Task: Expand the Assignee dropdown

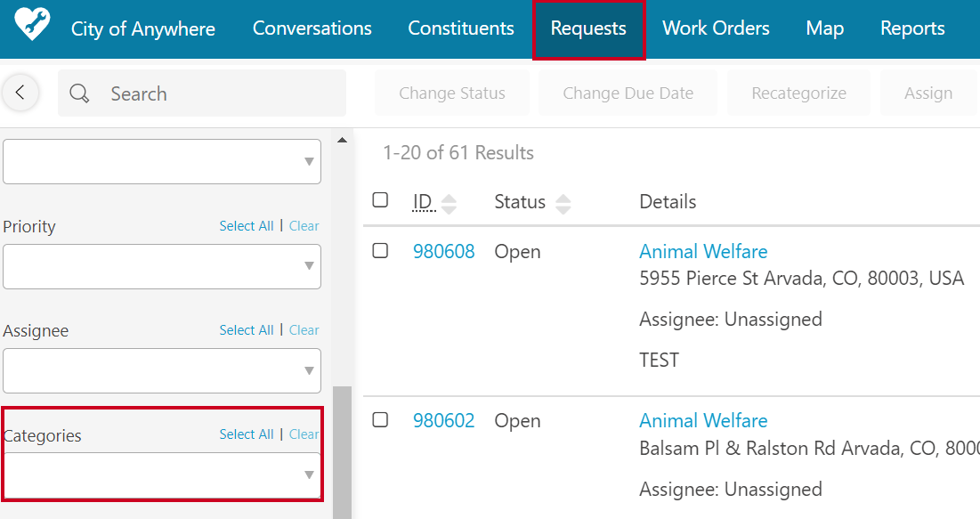Action: coord(162,371)
